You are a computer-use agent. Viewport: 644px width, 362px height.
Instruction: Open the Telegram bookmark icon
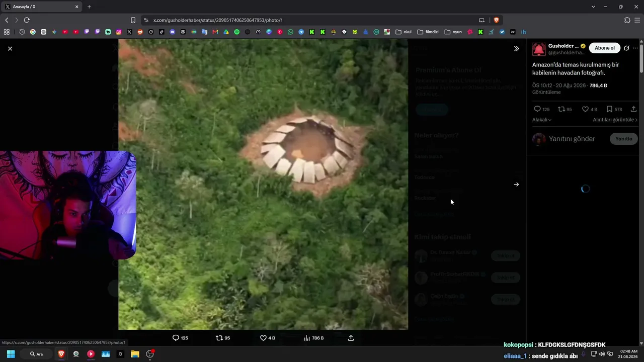pos(301,32)
